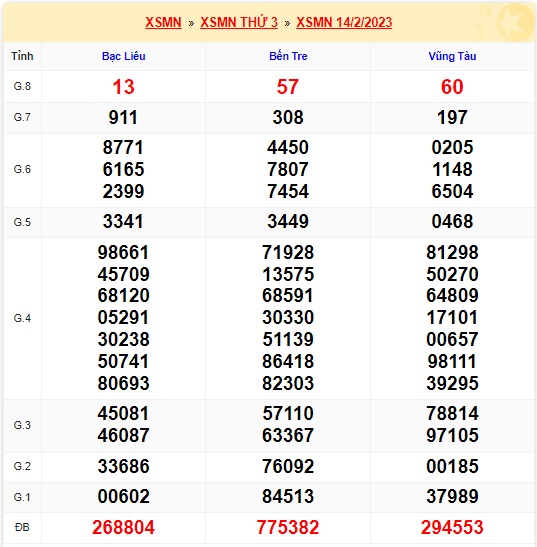Click the G.4 number 13575

click(x=288, y=274)
